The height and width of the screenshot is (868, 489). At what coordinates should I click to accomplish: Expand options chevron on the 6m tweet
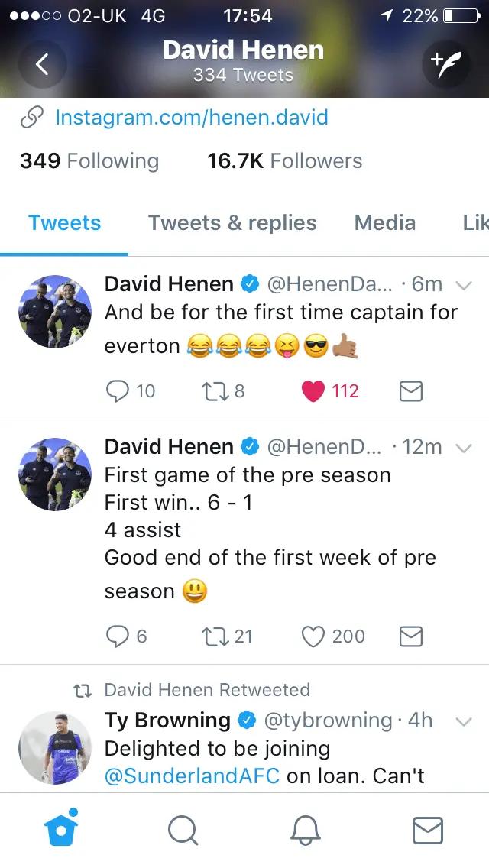pyautogui.click(x=464, y=285)
